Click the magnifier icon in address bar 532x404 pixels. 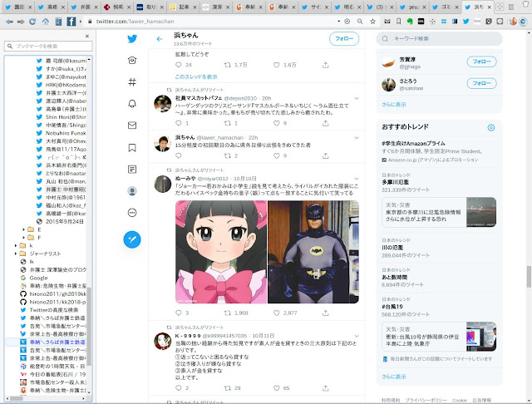360,22
